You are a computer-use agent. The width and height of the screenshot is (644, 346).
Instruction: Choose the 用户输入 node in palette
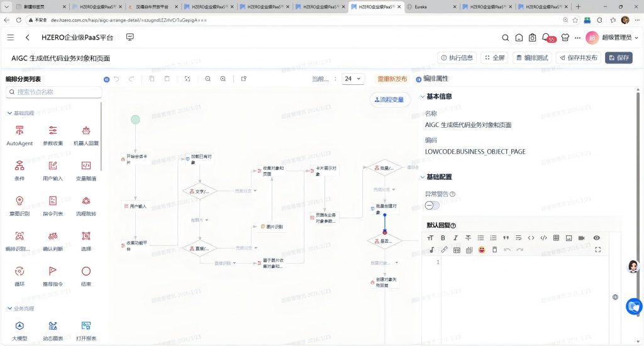tap(53, 165)
